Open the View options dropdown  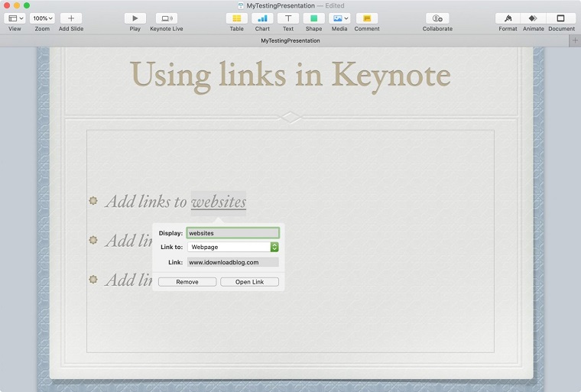15,18
